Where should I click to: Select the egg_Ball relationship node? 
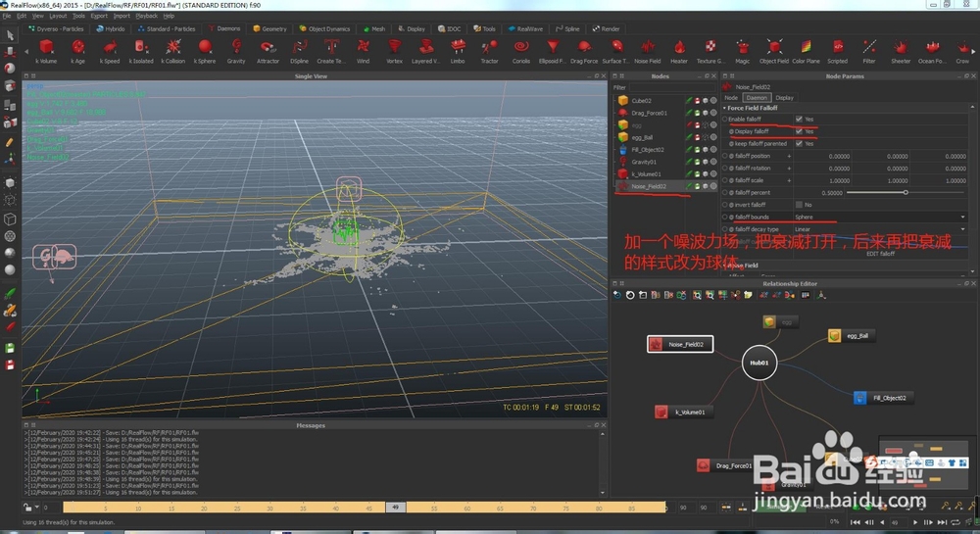(x=852, y=336)
